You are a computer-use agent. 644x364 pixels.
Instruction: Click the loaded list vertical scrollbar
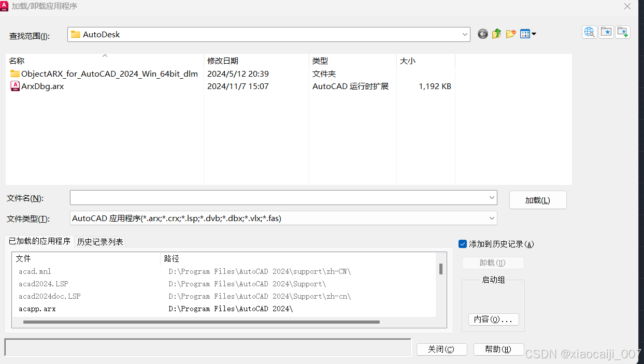tap(441, 269)
